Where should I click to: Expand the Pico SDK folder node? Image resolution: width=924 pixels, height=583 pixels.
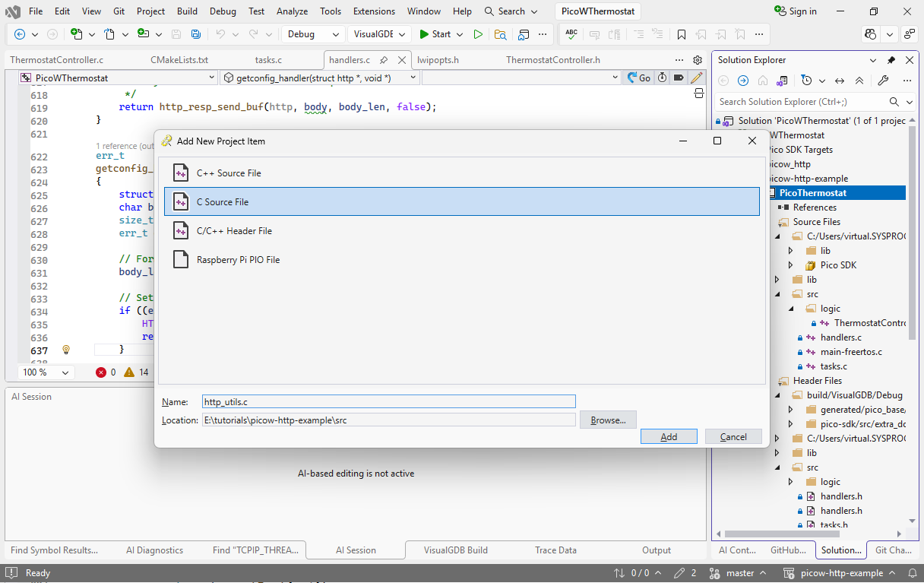click(x=791, y=265)
